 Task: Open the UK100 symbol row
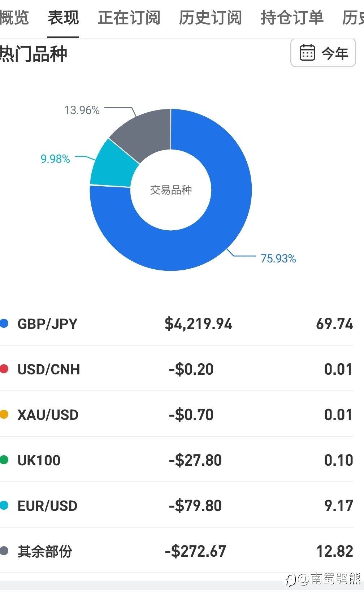[x=39, y=460]
